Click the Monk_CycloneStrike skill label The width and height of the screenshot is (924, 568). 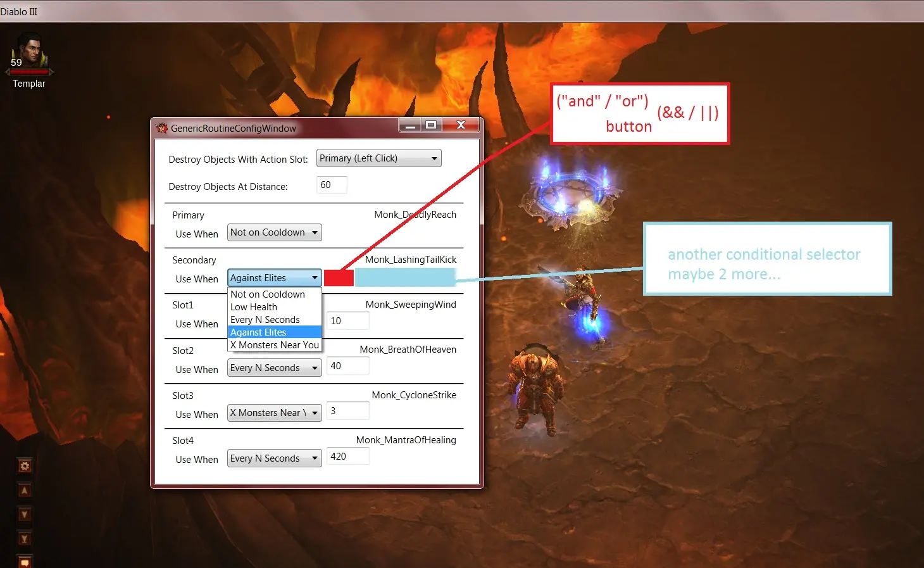(414, 395)
